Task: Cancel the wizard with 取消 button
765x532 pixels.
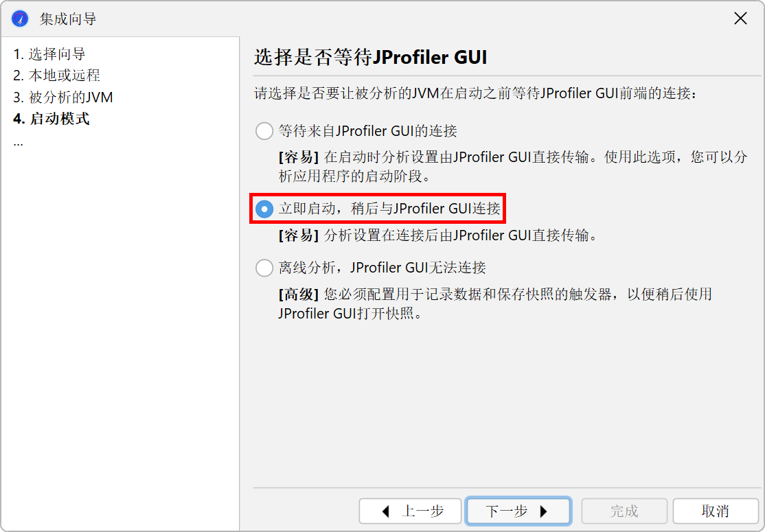Action: pos(716,511)
